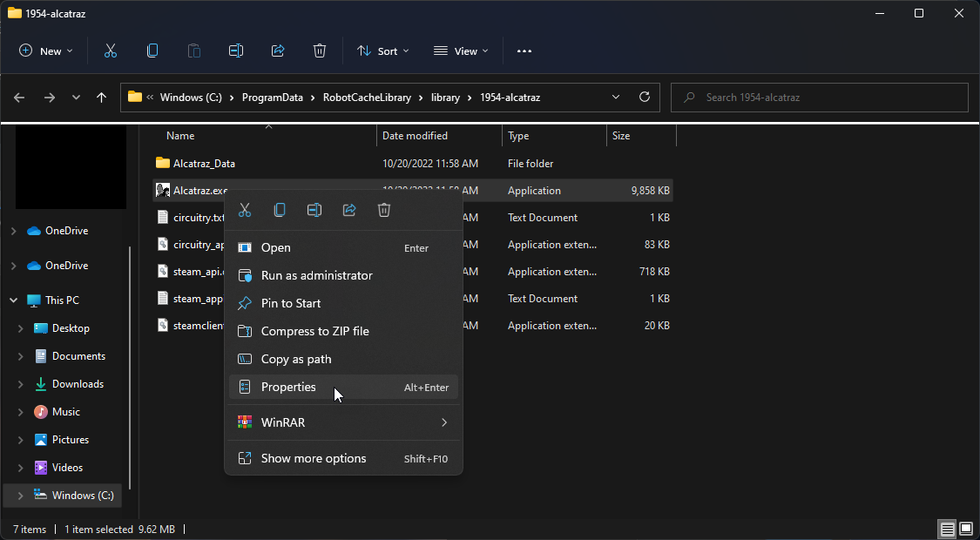Click RobotCacheLibrary in the address path

(x=367, y=98)
